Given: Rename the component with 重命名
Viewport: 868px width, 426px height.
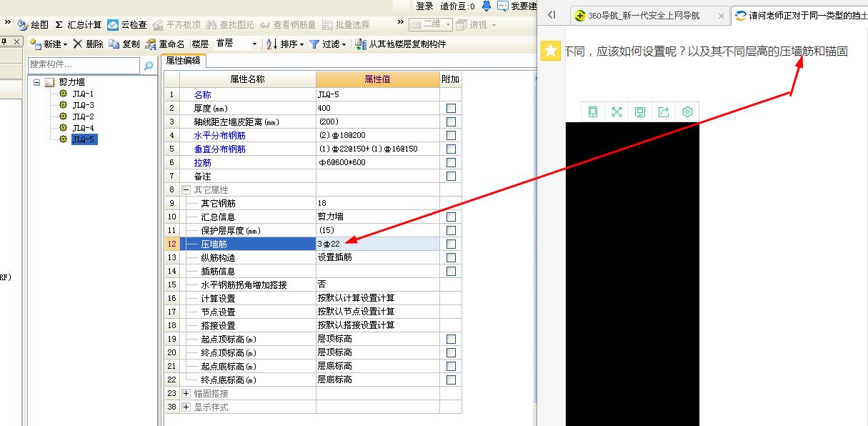Looking at the screenshot, I should (165, 44).
